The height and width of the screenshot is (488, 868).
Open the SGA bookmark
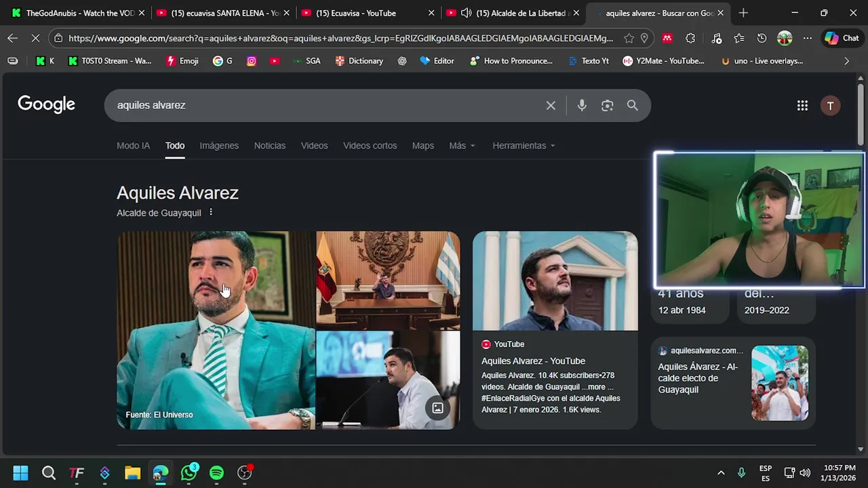[307, 61]
